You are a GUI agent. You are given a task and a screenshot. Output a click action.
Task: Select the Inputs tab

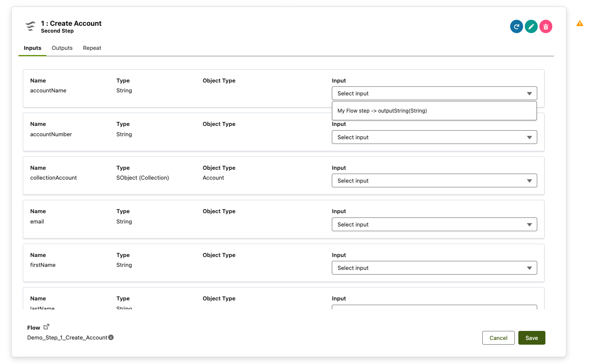(x=32, y=48)
